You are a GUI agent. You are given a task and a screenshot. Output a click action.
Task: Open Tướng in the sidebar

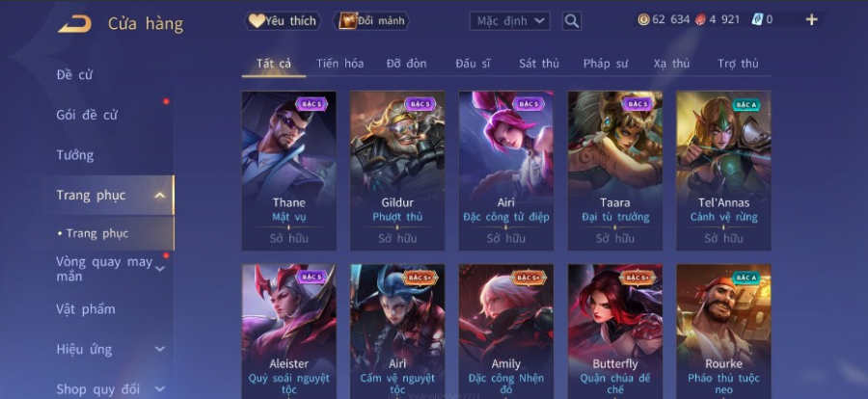tap(75, 155)
